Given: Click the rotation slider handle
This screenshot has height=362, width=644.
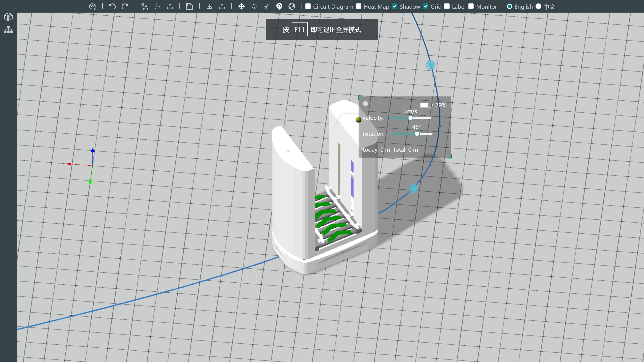Looking at the screenshot, I should click(417, 134).
